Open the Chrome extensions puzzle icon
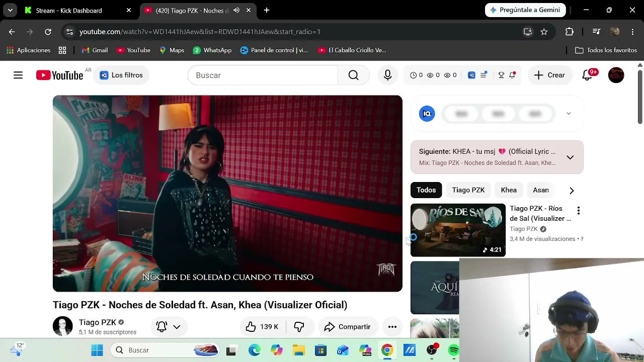This screenshot has width=644, height=362. coord(570,32)
